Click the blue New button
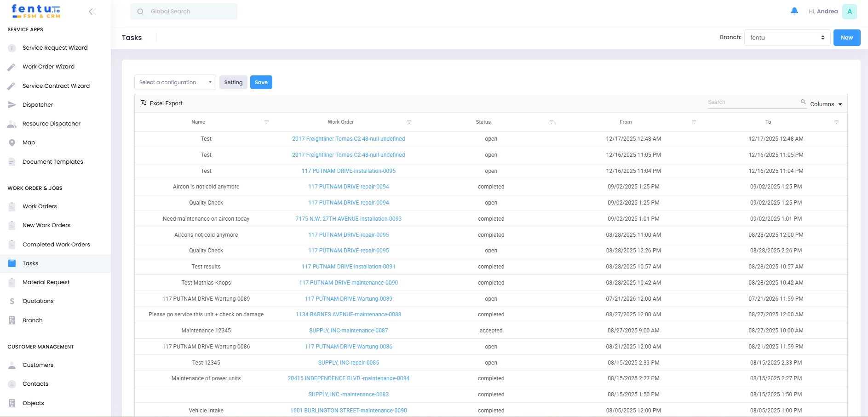868x417 pixels. pyautogui.click(x=846, y=38)
